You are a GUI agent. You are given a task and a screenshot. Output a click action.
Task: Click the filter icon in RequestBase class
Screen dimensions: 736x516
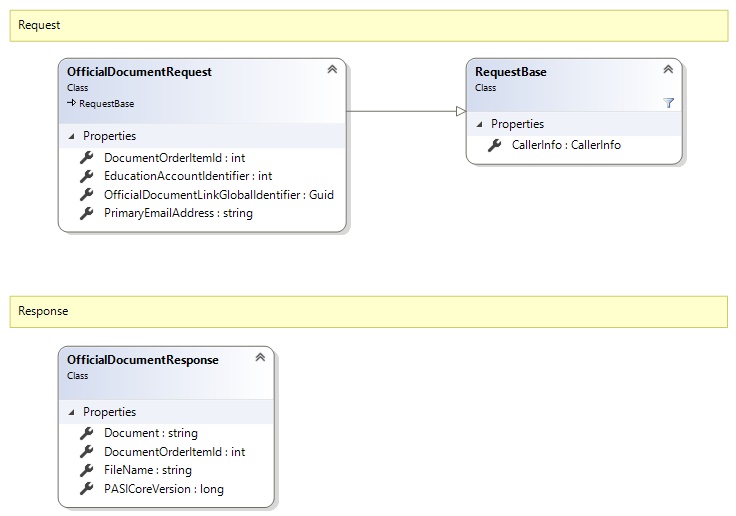coord(668,103)
